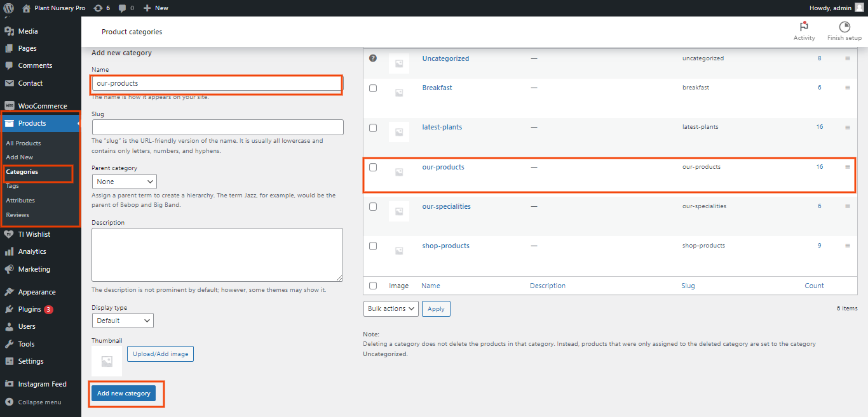Open the comments bubble in admin bar
This screenshot has height=417, width=868.
tap(123, 8)
